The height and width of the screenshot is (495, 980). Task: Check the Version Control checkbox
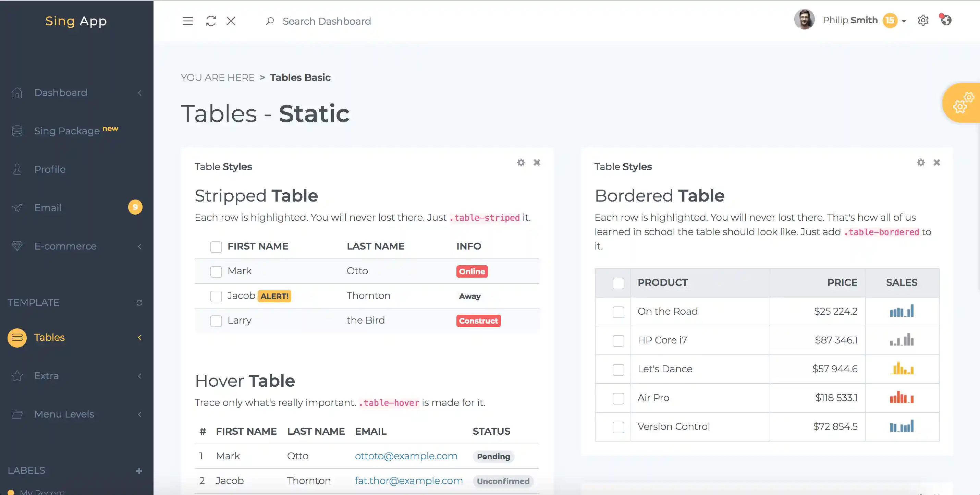click(x=618, y=427)
